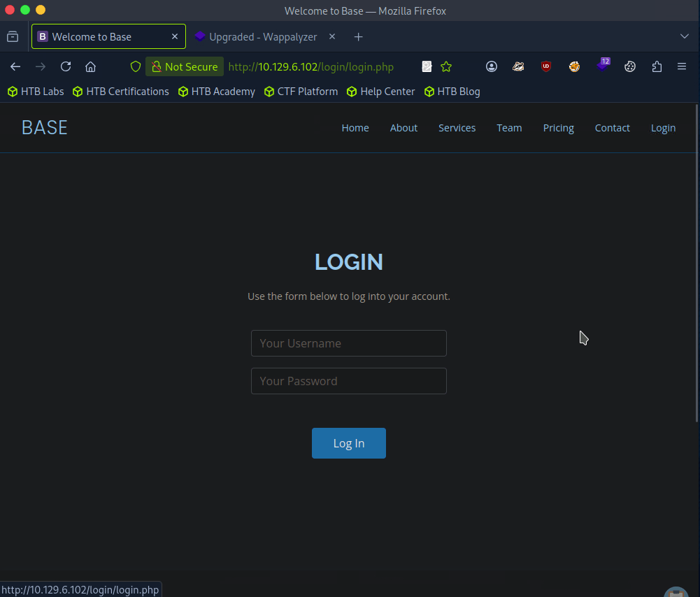700x597 pixels.
Task: Click the Not Secure site info indicator
Action: (x=185, y=66)
